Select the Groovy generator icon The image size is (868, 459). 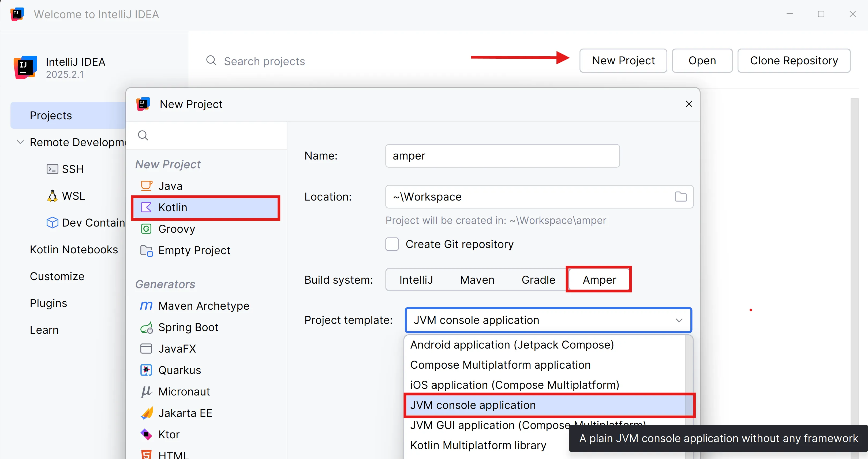(146, 229)
